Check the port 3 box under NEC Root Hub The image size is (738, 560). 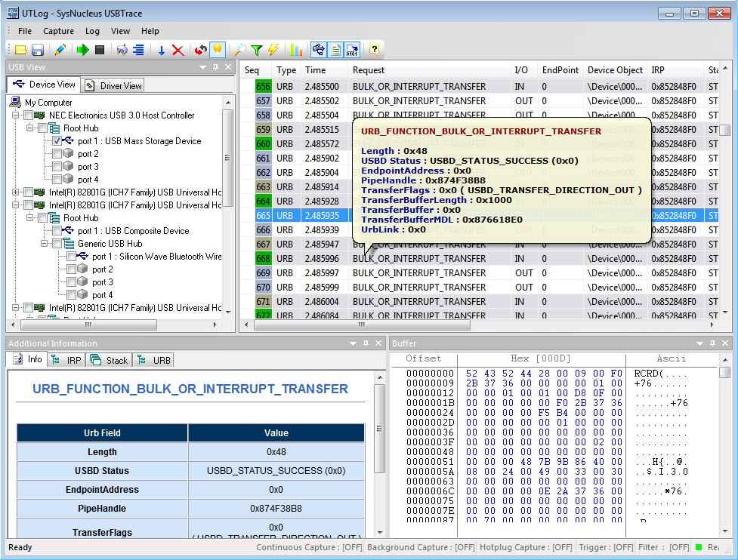point(57,167)
